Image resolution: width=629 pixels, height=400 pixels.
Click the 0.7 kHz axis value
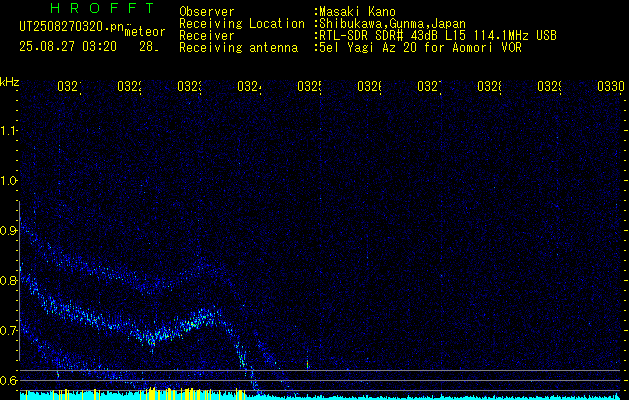click(x=10, y=330)
